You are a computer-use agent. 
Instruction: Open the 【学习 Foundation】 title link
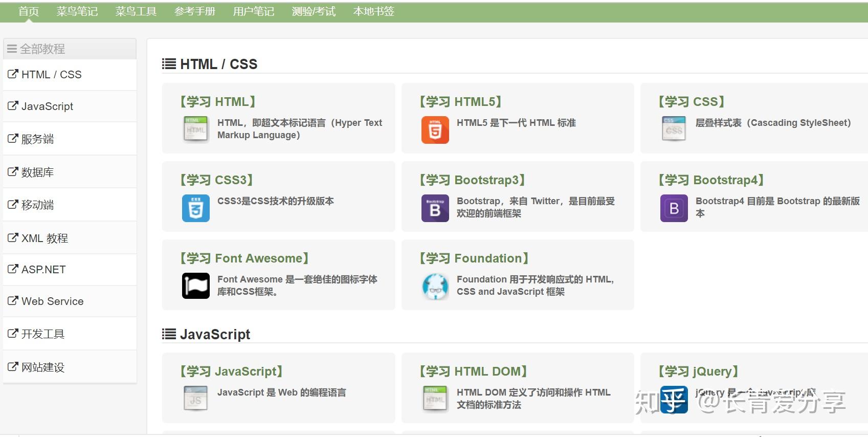point(474,258)
